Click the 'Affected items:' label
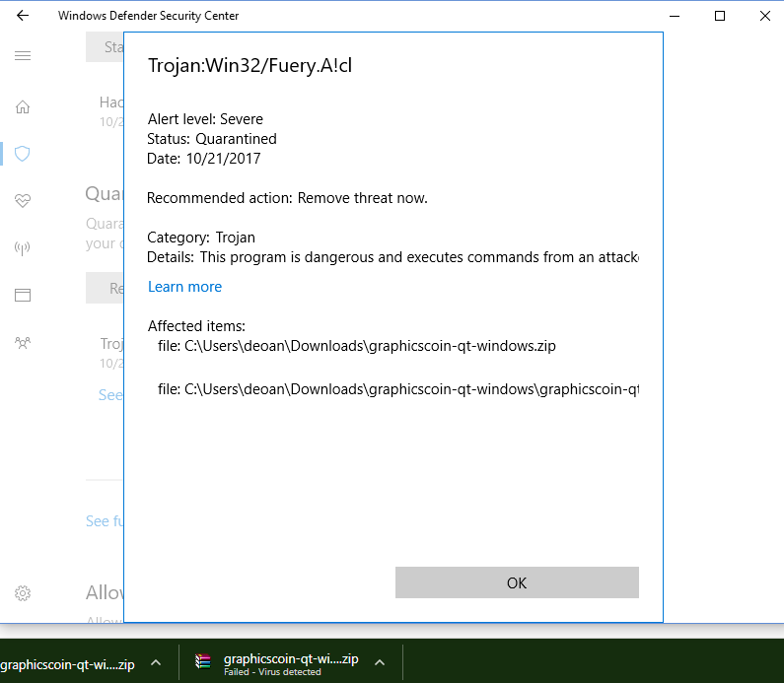 click(196, 326)
